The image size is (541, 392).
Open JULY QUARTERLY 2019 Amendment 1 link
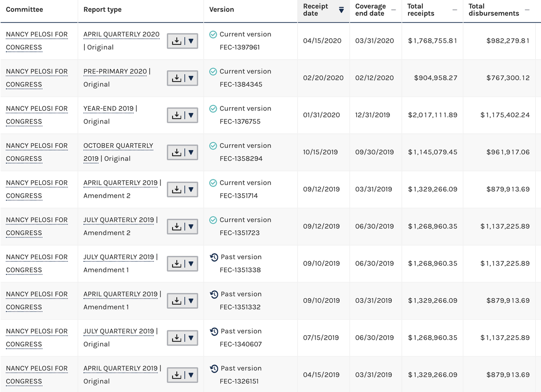[x=119, y=257]
